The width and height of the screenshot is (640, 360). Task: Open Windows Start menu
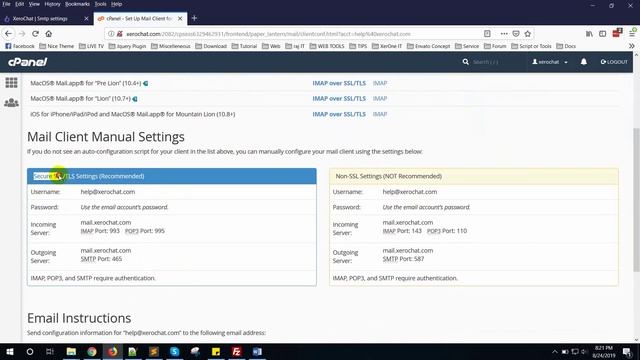pyautogui.click(x=10, y=351)
